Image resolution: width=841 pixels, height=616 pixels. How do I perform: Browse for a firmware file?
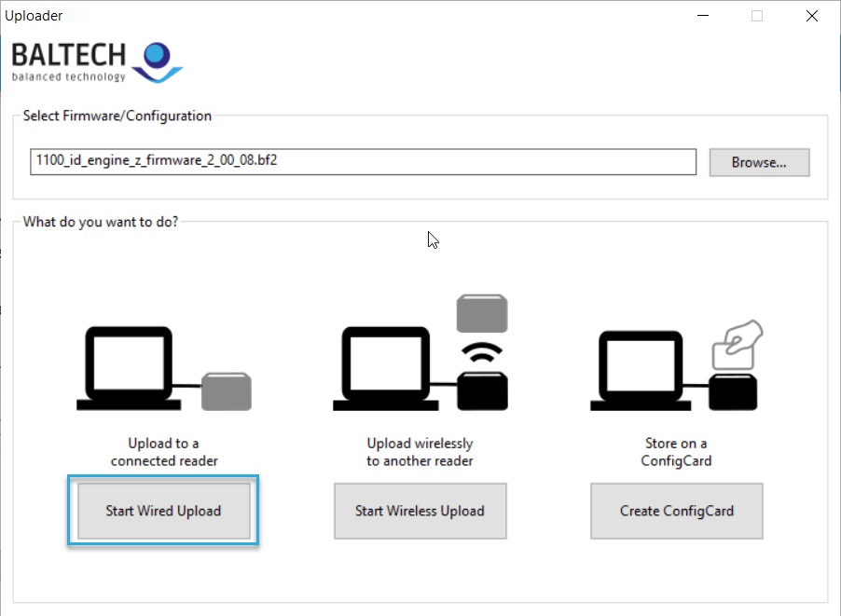pos(759,162)
